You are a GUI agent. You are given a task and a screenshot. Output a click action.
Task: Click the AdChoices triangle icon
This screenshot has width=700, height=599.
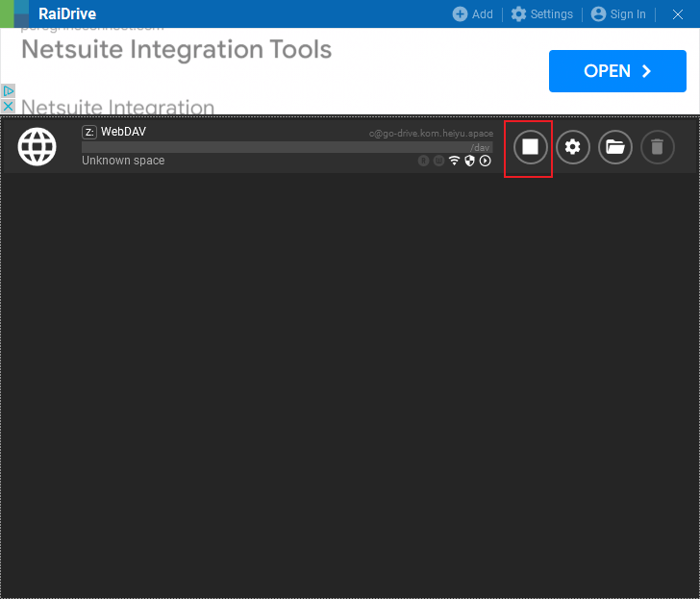coord(8,91)
